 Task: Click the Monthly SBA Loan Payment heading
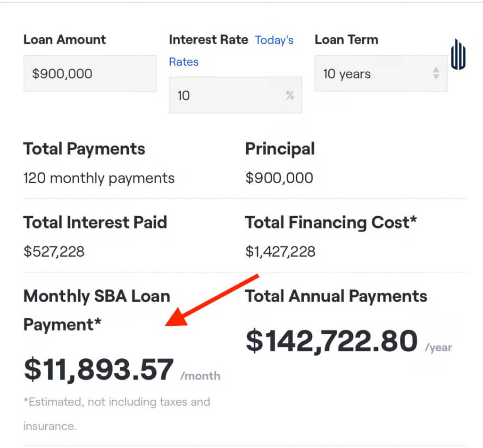[x=96, y=310]
